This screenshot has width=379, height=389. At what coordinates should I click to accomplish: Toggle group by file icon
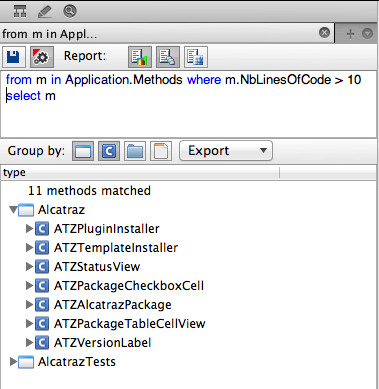[161, 151]
